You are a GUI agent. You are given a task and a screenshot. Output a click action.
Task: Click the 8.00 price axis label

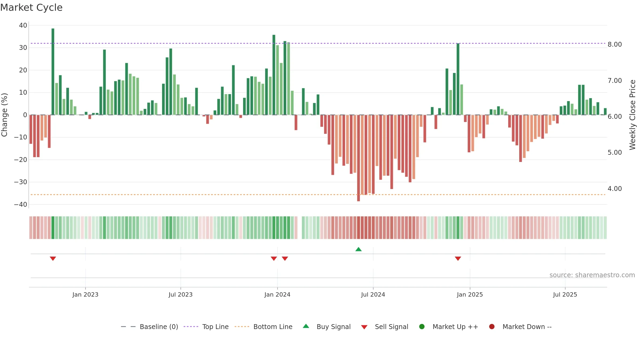(x=615, y=45)
